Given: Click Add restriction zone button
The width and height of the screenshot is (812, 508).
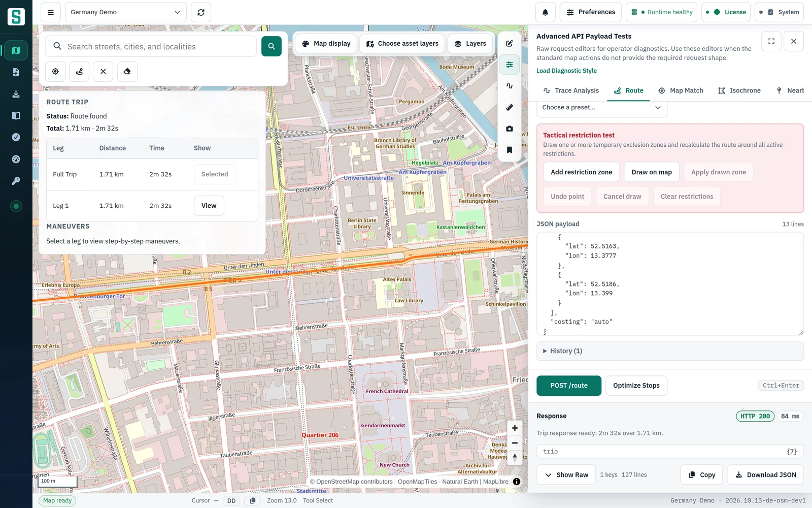Looking at the screenshot, I should coord(582,172).
